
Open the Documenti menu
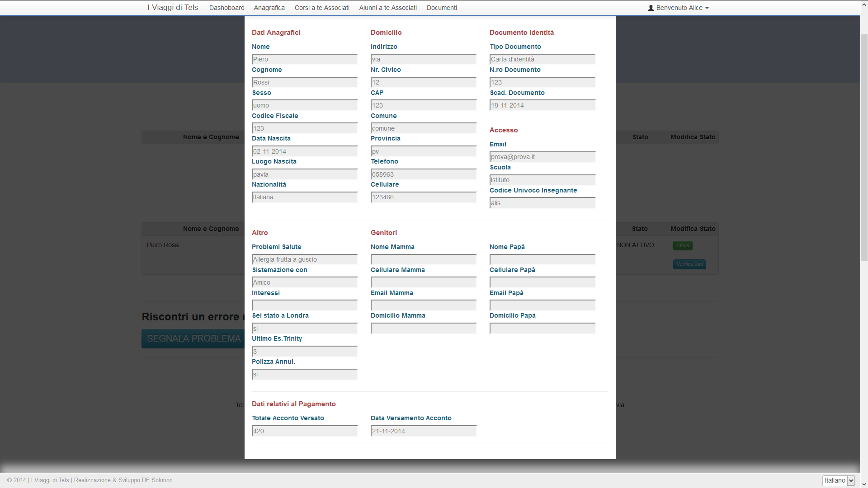pyautogui.click(x=442, y=8)
